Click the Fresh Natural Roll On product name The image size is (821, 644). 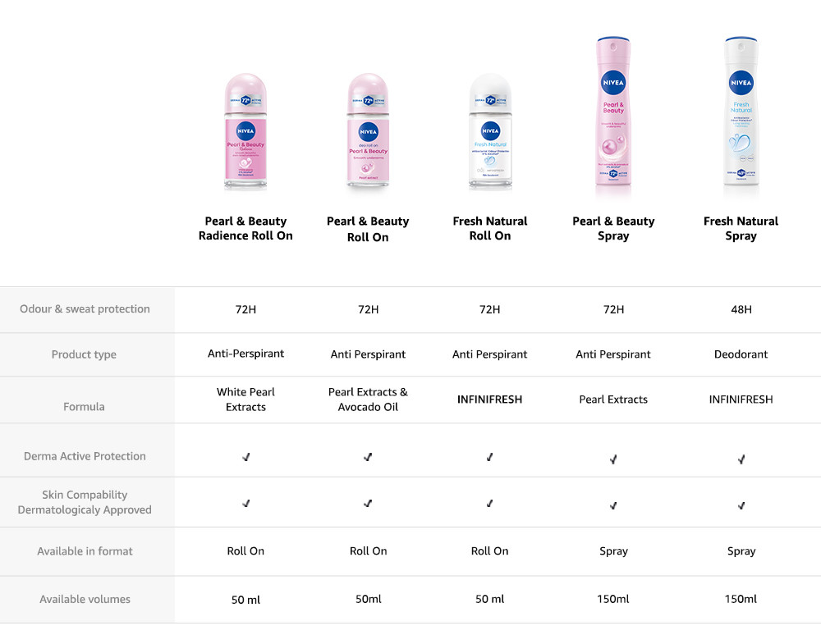point(490,228)
